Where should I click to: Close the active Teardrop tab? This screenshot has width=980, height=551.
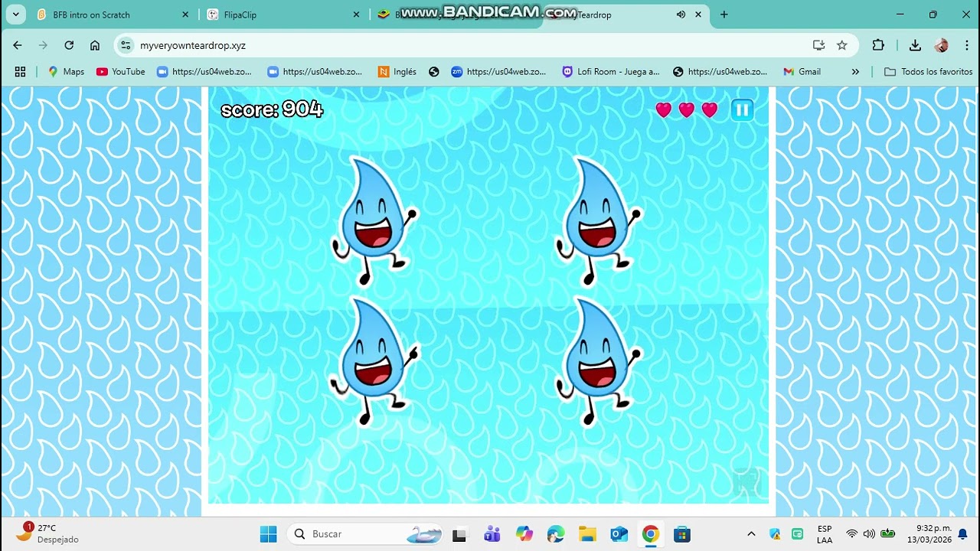click(x=698, y=15)
